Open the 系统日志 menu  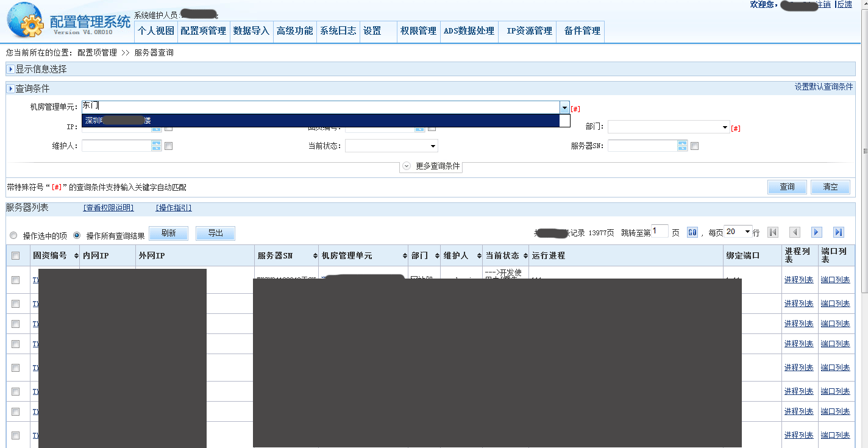click(338, 31)
